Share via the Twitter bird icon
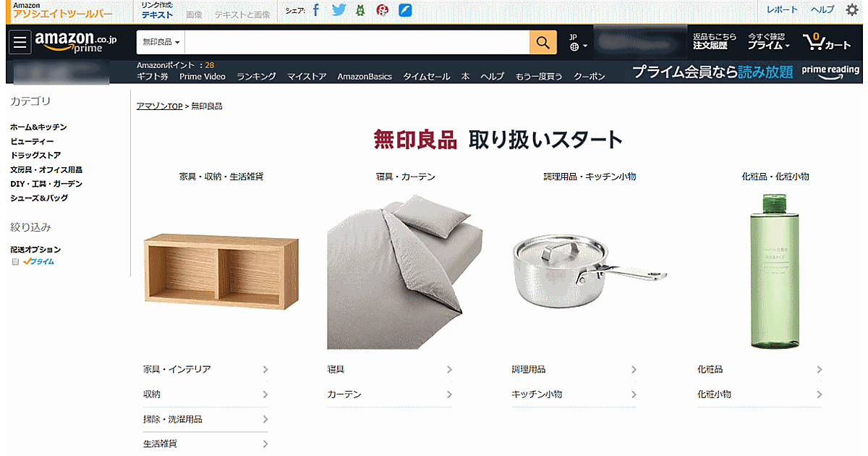Viewport: 868px width, 456px height. coord(339,10)
